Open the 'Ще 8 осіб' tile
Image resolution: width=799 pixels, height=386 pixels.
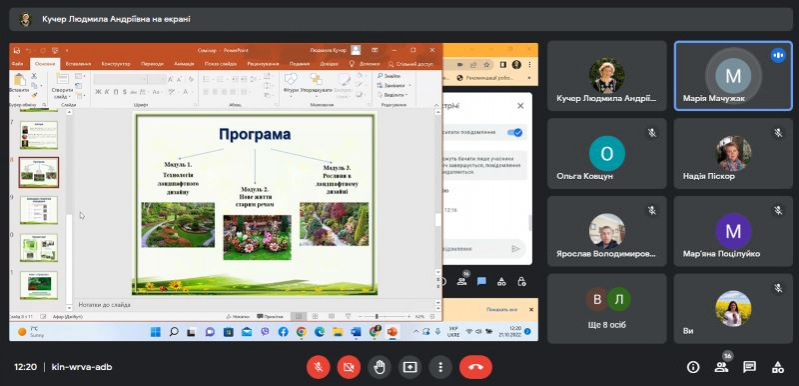pos(607,309)
